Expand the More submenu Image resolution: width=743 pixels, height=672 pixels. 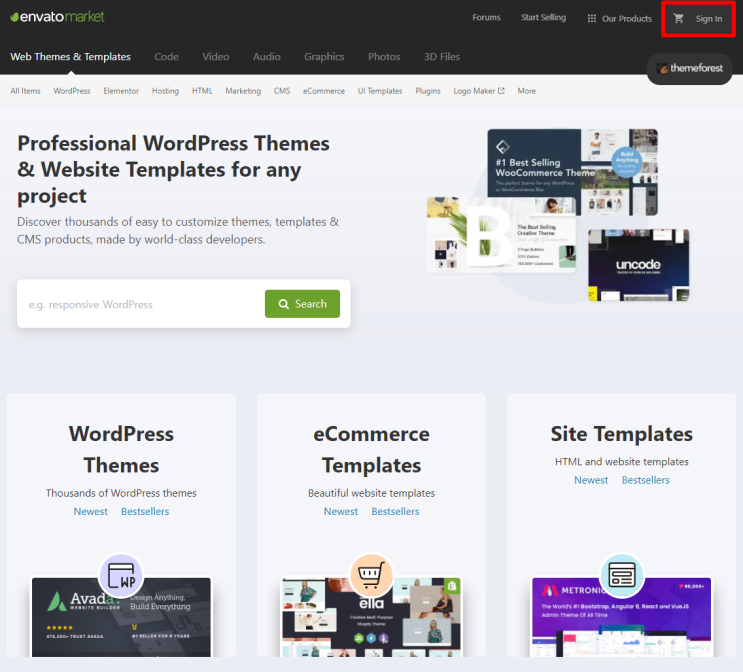click(526, 91)
